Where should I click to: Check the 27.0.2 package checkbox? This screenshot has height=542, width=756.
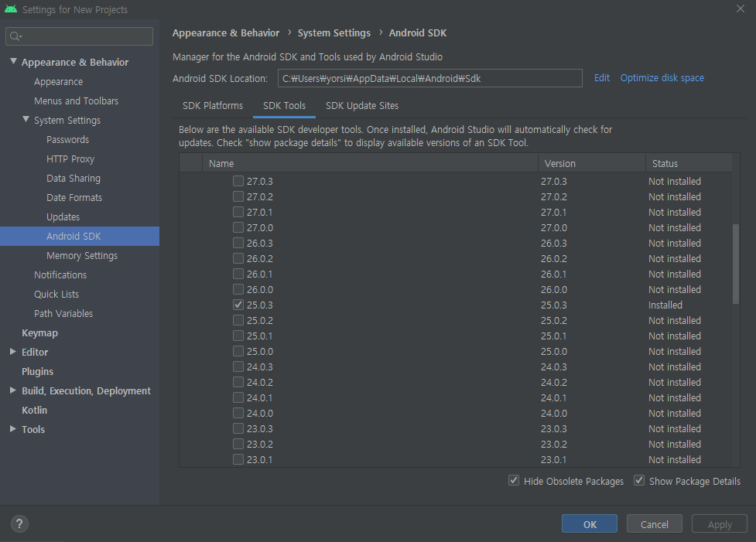238,196
